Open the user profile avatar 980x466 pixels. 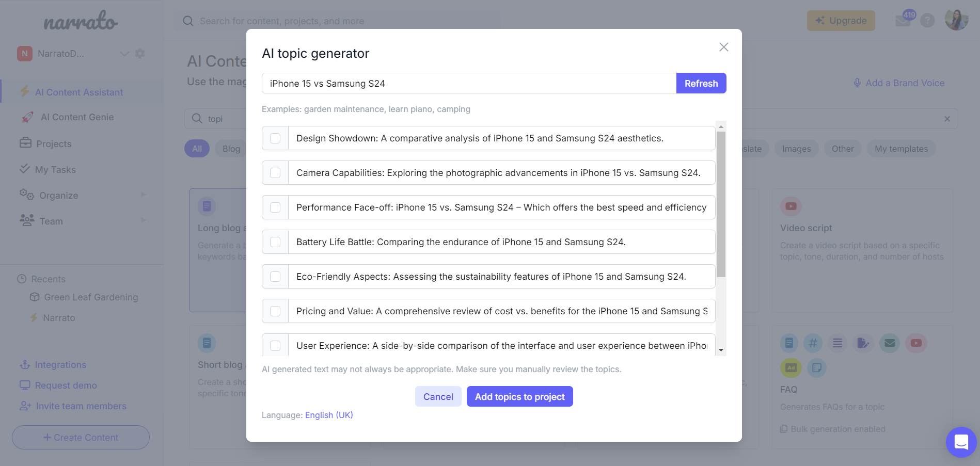coord(956,20)
